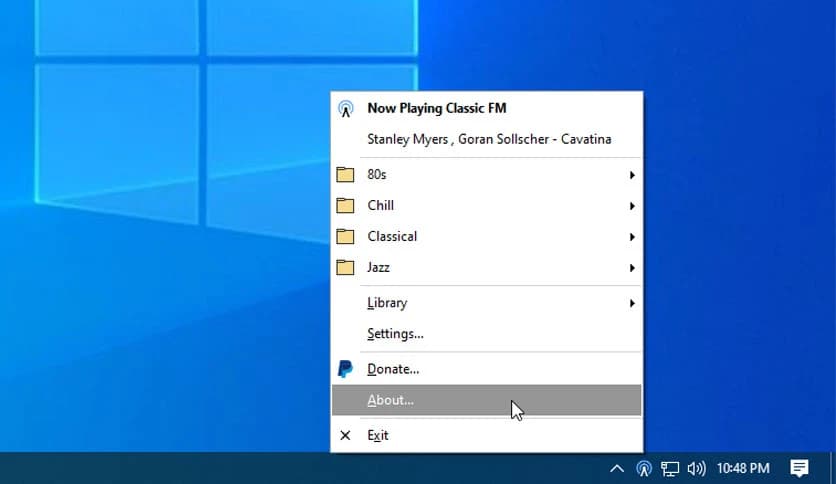Click the Jazz folder icon
This screenshot has width=836, height=484.
click(x=346, y=268)
